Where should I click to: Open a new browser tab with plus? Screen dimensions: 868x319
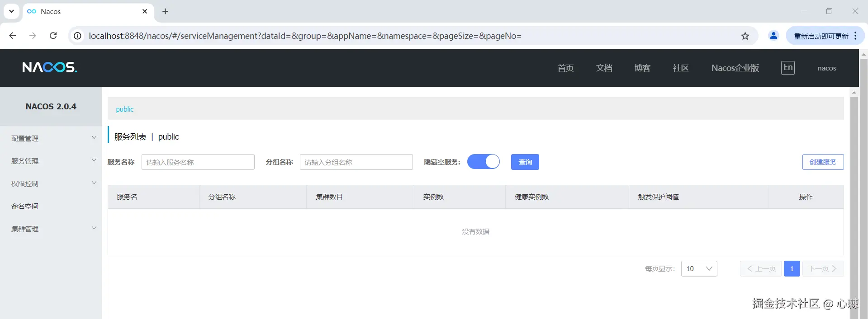(166, 11)
